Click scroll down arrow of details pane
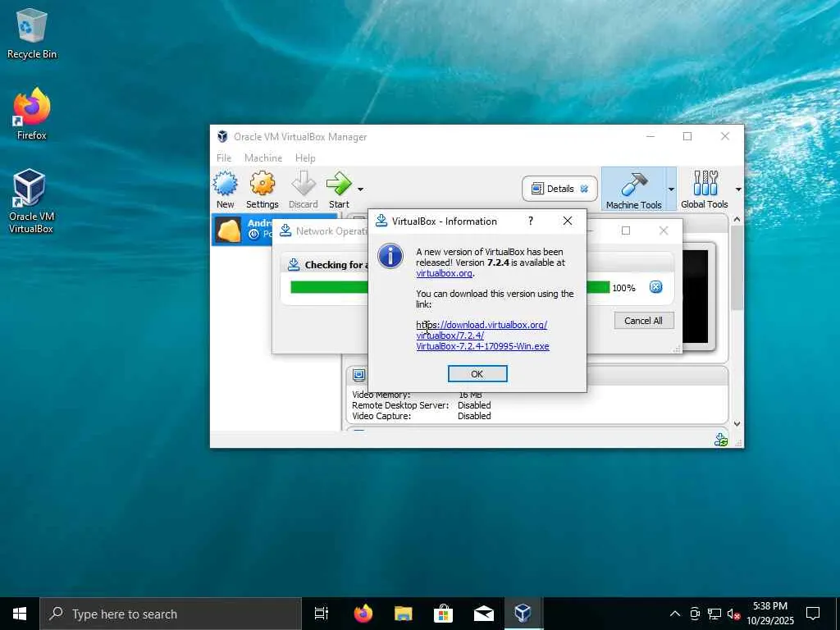The width and height of the screenshot is (840, 630). click(737, 423)
